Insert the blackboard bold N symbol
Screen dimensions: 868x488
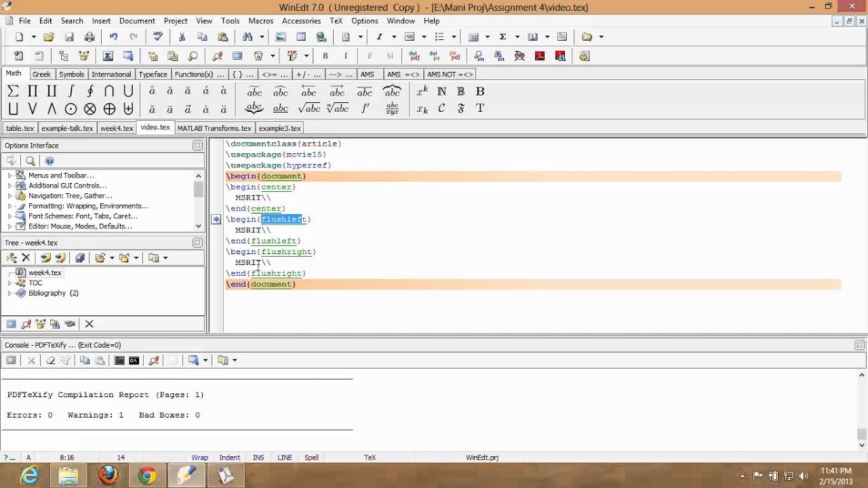click(x=441, y=91)
